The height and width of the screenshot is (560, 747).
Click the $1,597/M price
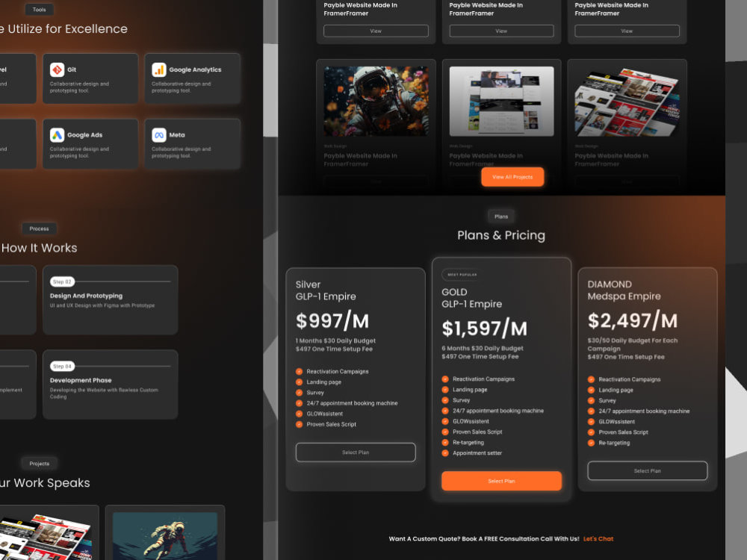pyautogui.click(x=485, y=328)
